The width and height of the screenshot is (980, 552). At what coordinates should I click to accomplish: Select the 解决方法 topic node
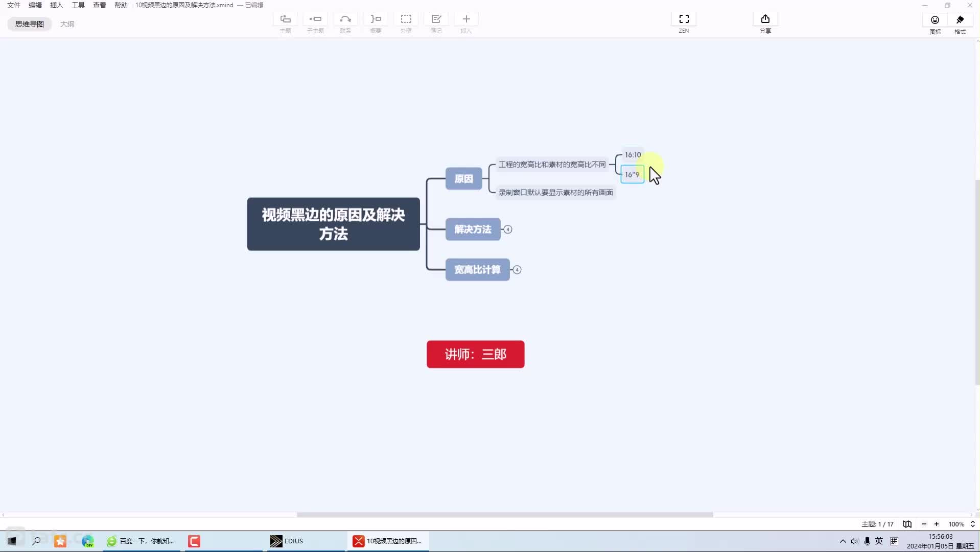[473, 229]
